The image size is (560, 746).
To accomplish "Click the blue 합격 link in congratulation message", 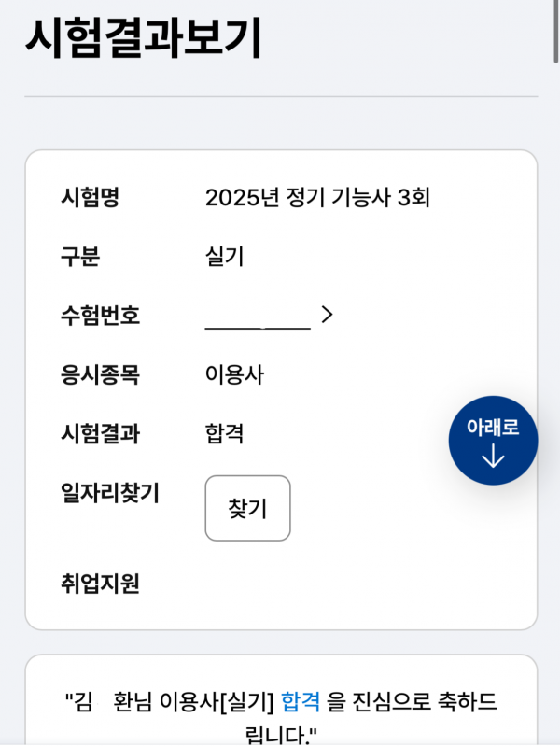I will (300, 700).
